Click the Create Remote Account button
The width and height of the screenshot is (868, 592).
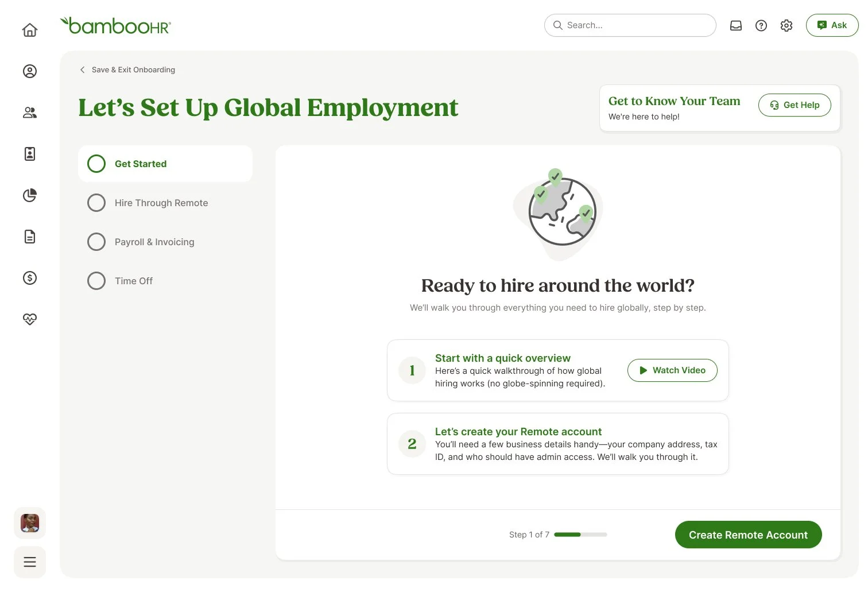click(x=748, y=535)
